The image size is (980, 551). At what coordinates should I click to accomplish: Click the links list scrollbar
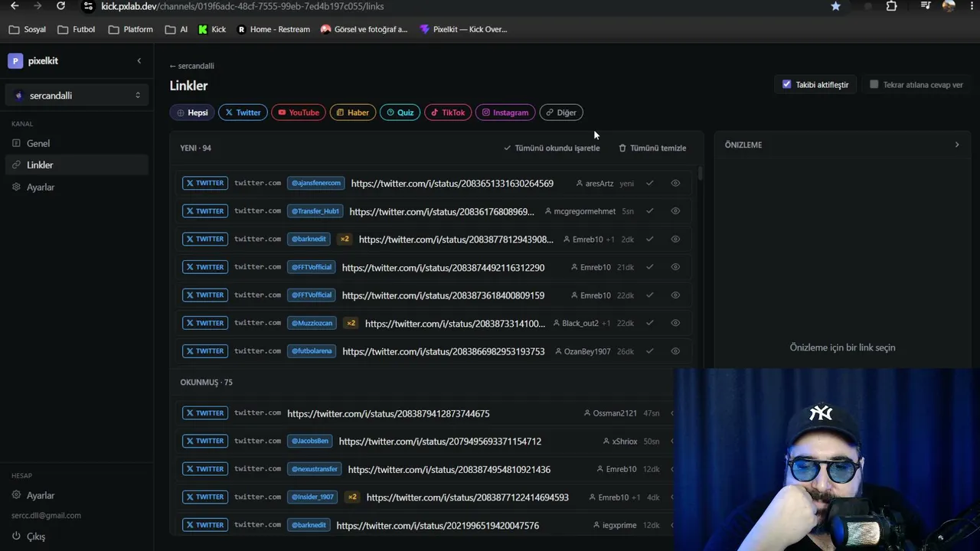click(x=700, y=174)
